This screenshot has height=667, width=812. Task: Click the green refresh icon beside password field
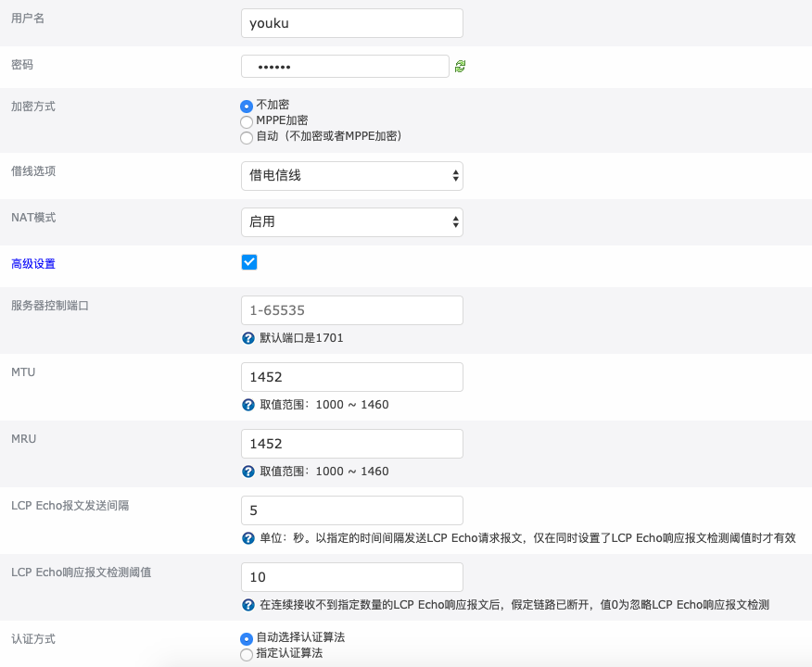coord(460,67)
